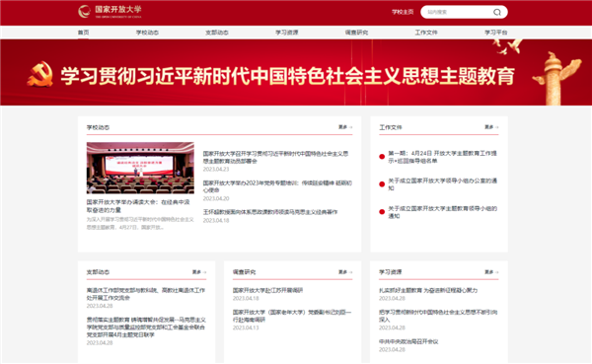Click summary text under 诵读大会 headline
Viewport: 592px width, 364px height.
click(140, 223)
